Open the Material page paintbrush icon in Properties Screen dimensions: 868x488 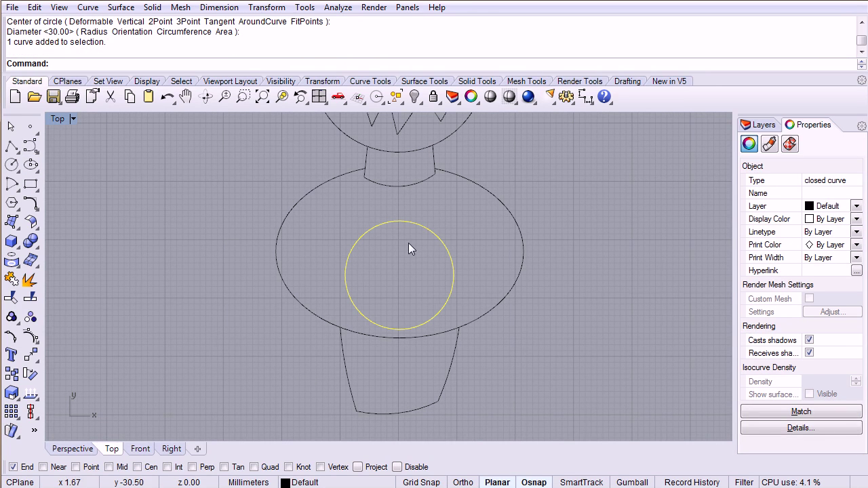pos(769,144)
